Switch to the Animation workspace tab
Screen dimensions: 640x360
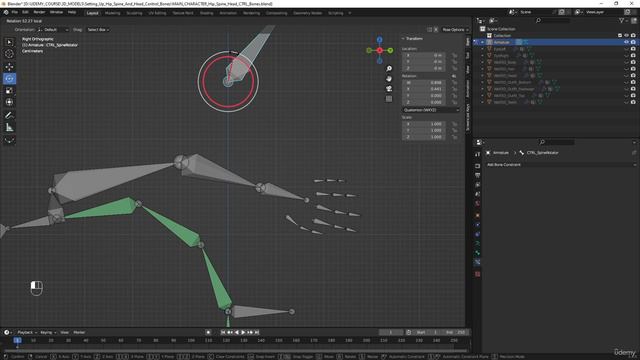point(228,13)
